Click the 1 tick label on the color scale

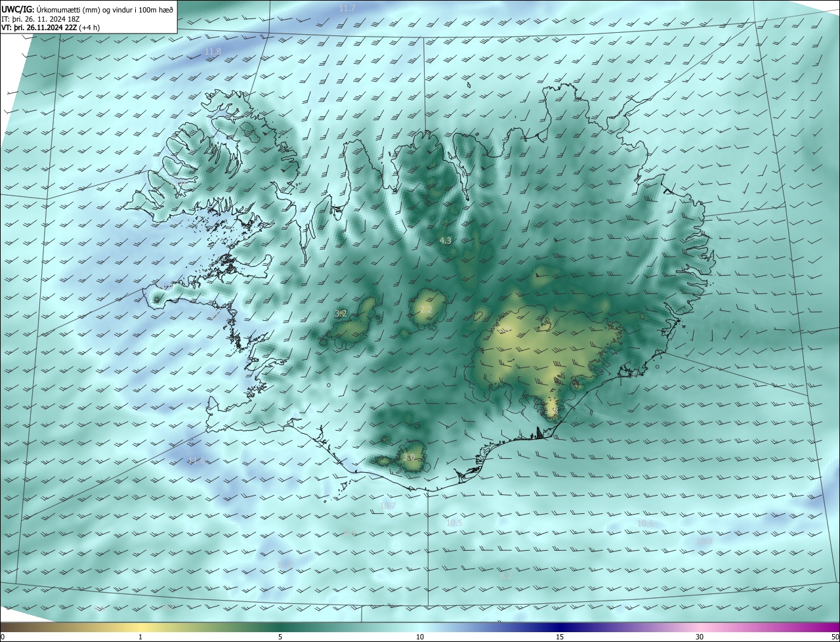click(140, 637)
